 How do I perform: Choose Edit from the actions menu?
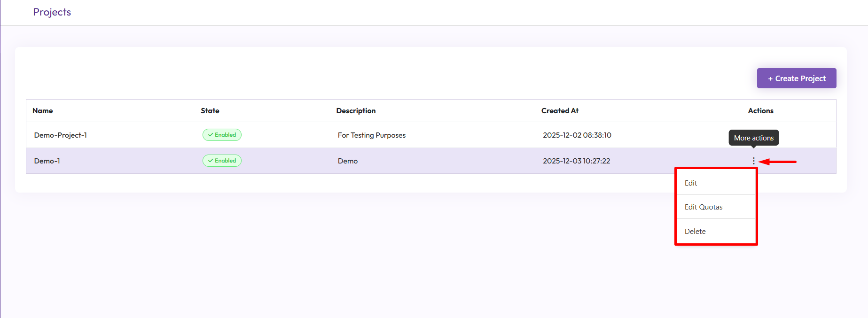click(x=691, y=183)
